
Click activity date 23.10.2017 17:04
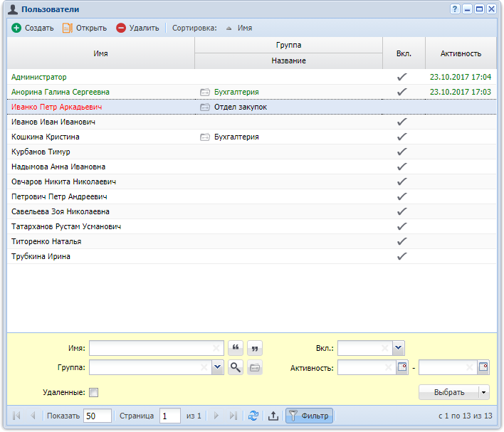pyautogui.click(x=461, y=77)
